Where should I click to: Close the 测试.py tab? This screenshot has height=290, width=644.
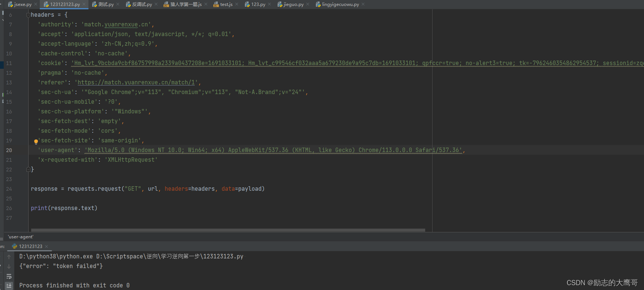(118, 4)
